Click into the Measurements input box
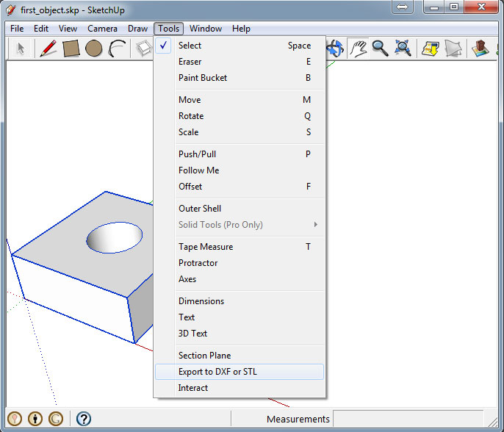The image size is (504, 432). 408,419
